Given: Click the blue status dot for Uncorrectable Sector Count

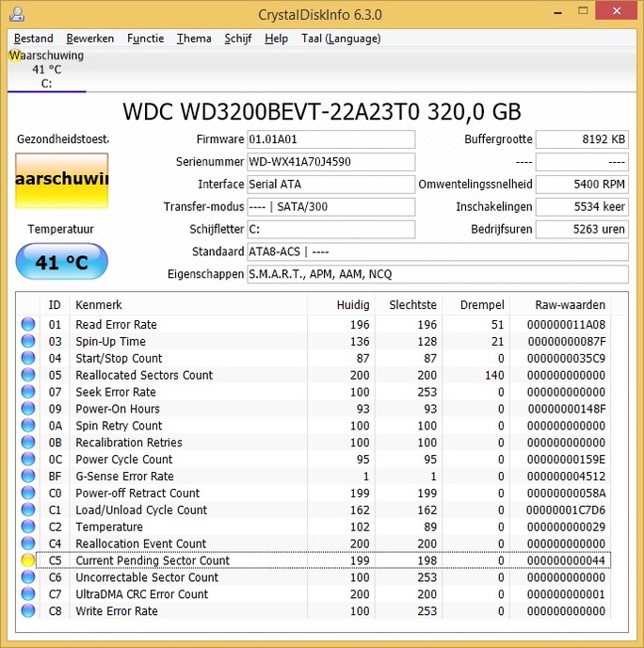Looking at the screenshot, I should coord(28,577).
